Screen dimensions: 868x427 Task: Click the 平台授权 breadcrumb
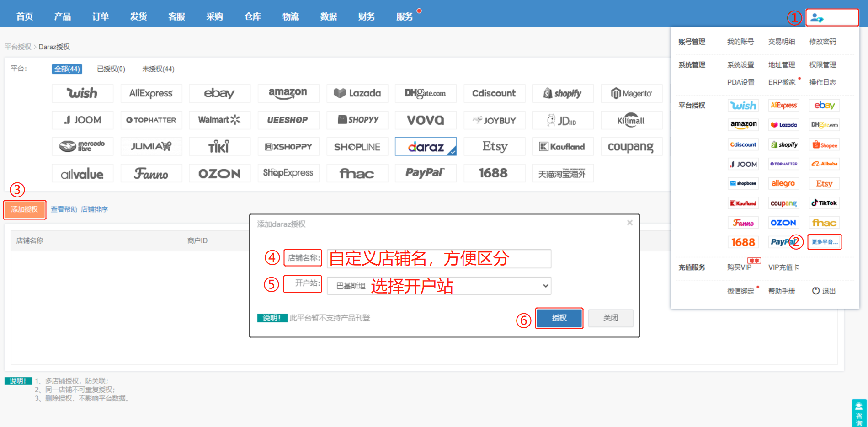click(18, 47)
